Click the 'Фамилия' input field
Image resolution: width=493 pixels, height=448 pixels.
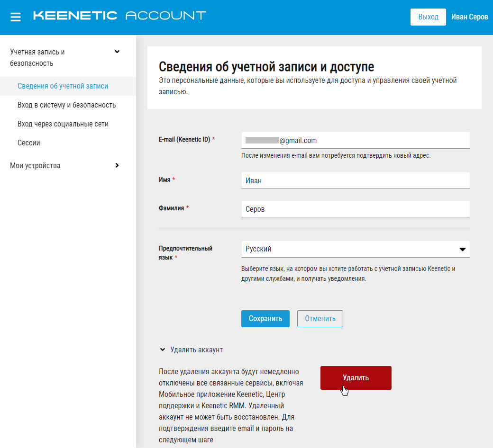click(356, 209)
